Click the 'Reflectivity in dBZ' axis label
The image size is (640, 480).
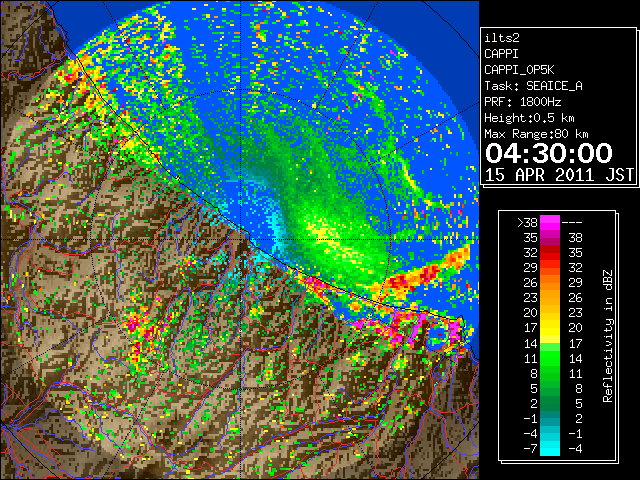608,336
